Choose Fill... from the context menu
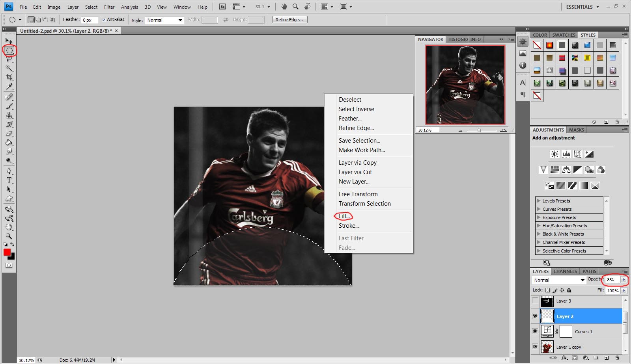This screenshot has width=631, height=364. coord(344,216)
